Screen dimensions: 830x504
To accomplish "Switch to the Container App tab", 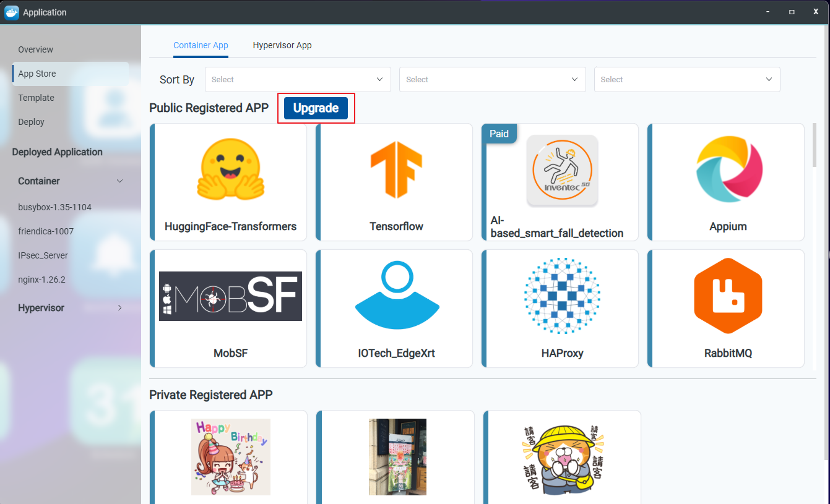I will (201, 45).
